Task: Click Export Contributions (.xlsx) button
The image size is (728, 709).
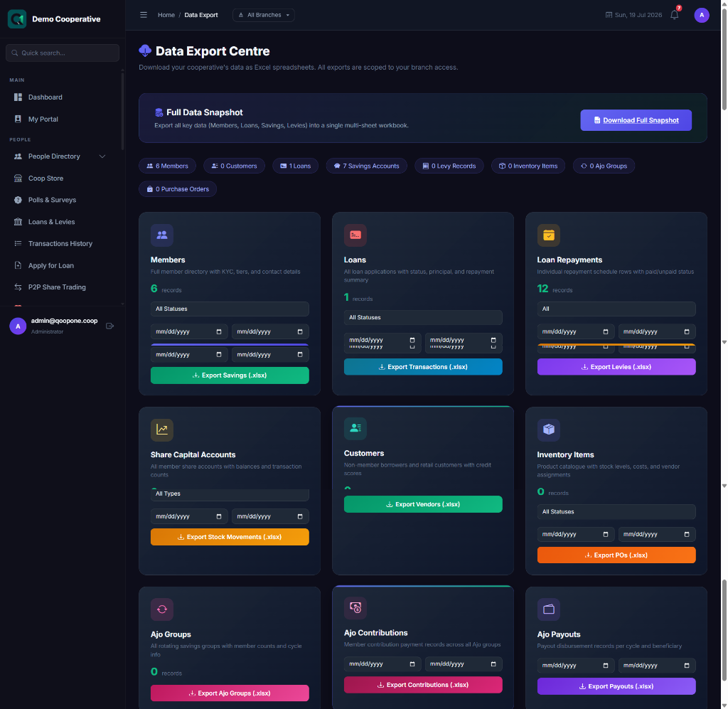Action: click(423, 685)
